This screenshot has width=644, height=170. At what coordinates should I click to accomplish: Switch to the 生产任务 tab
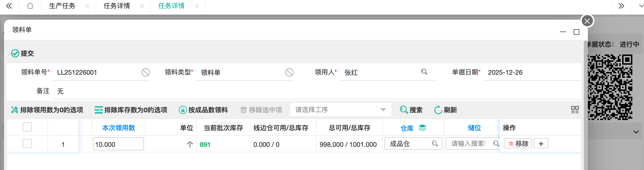tap(62, 6)
